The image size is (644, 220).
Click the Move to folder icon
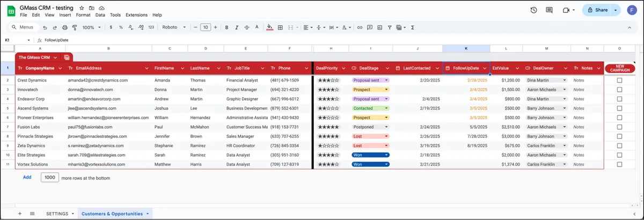pos(91,9)
